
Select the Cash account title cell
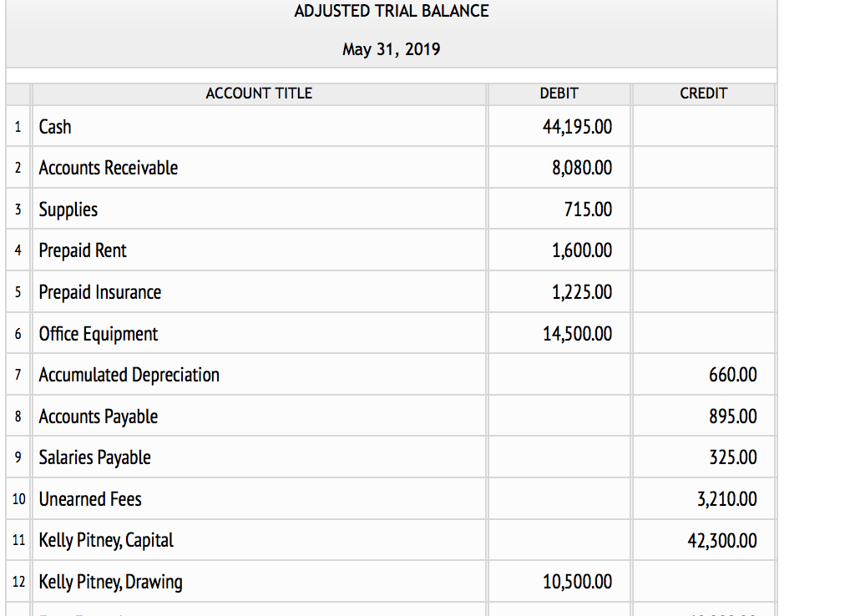tap(55, 126)
